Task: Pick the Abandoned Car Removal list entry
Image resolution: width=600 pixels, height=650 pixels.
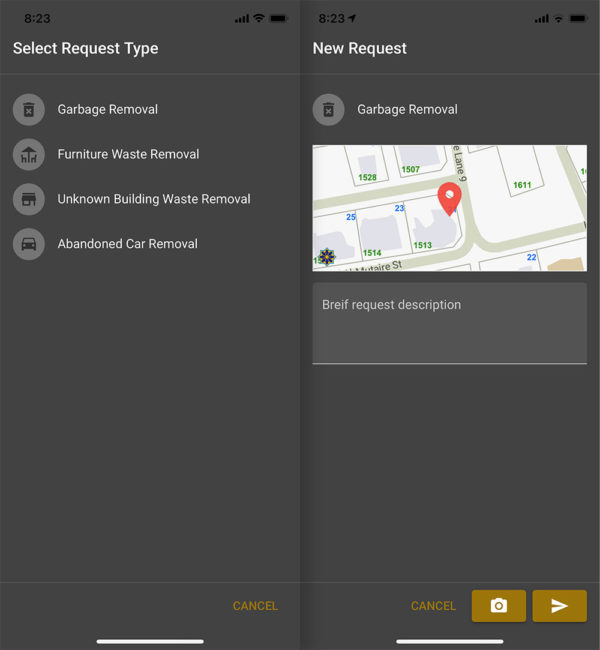Action: pyautogui.click(x=127, y=244)
